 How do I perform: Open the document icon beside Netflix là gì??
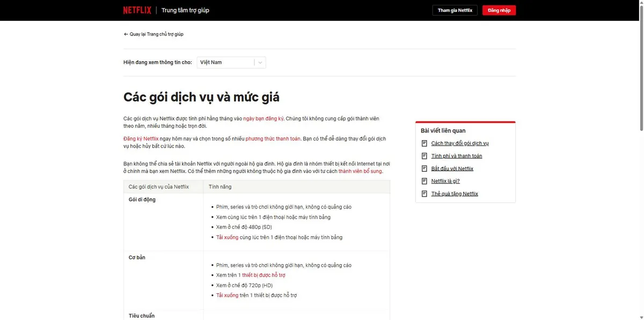click(425, 181)
